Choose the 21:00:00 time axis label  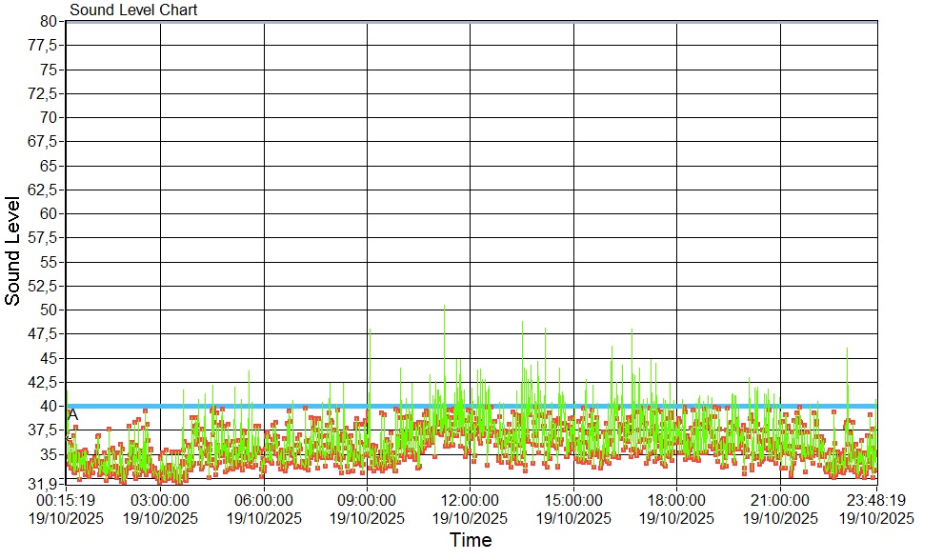780,499
